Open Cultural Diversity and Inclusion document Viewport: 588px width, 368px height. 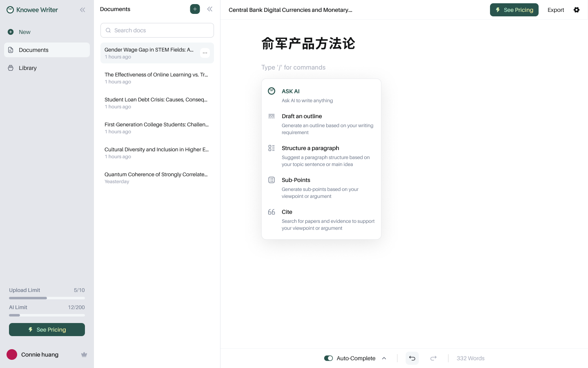[x=157, y=153]
